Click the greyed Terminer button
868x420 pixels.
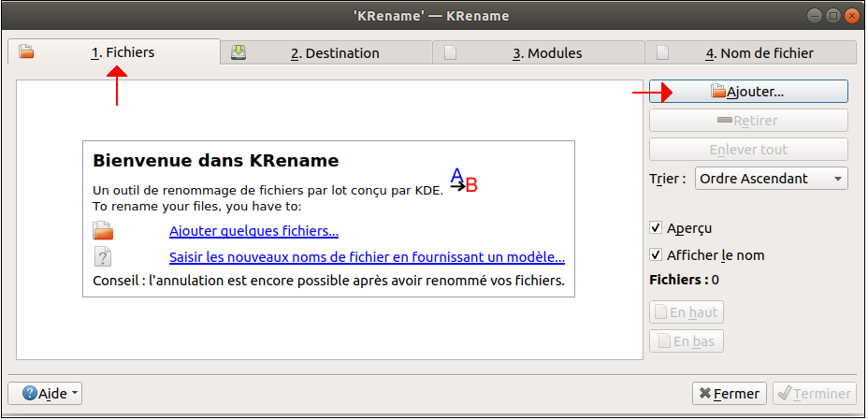point(815,394)
